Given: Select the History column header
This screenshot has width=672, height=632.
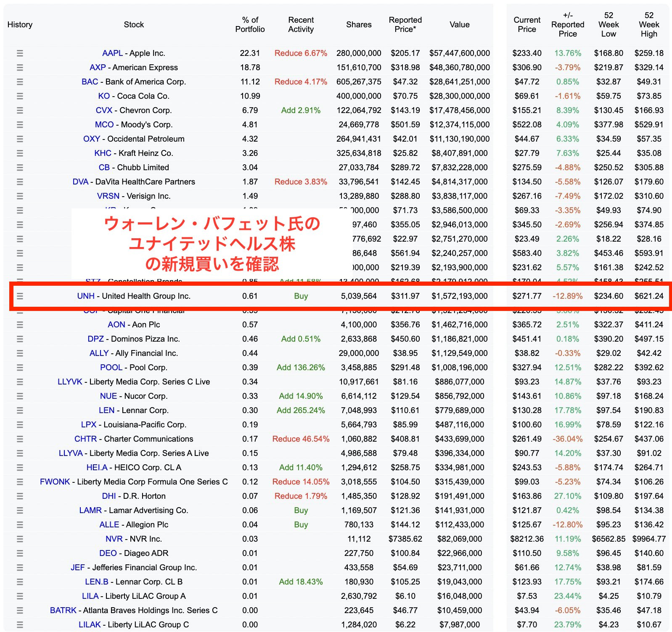Looking at the screenshot, I should (x=20, y=25).
